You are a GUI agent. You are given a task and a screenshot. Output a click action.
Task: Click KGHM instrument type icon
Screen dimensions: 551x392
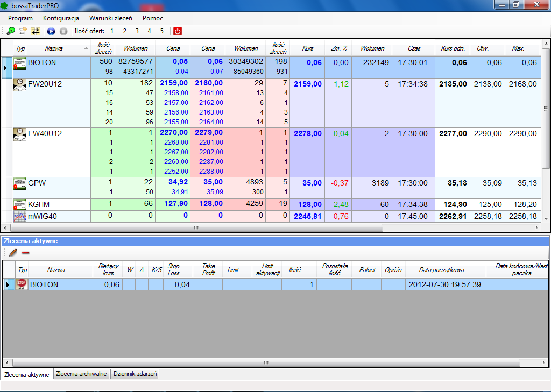point(20,205)
